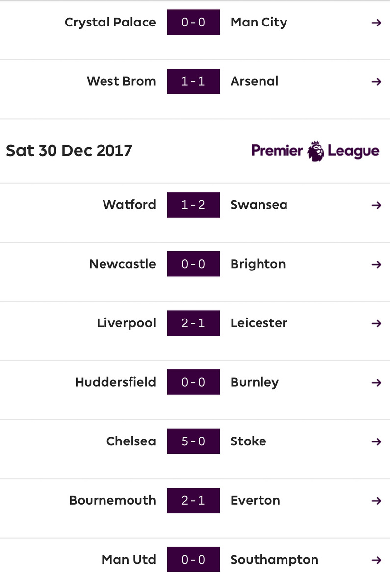This screenshot has width=390, height=588.
Task: Click the Premier League lion logo
Action: point(315,150)
